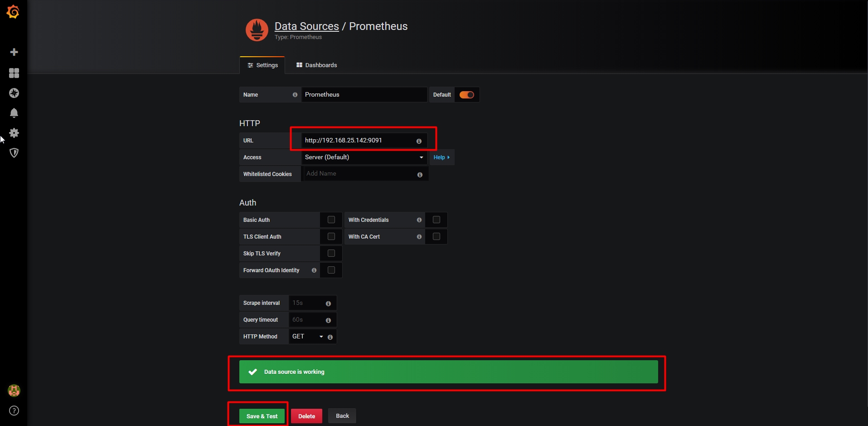
Task: Show info tooltip for Whitelisted Cookies
Action: point(420,175)
